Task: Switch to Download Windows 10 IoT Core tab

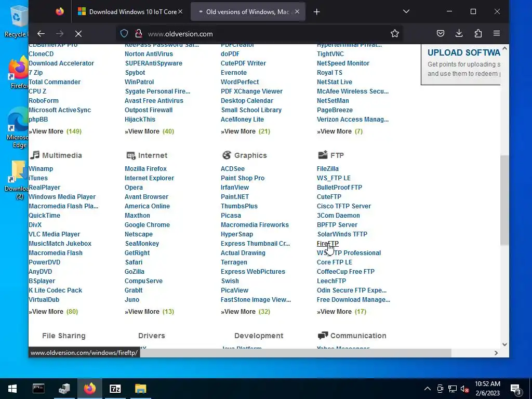Action: click(x=130, y=12)
